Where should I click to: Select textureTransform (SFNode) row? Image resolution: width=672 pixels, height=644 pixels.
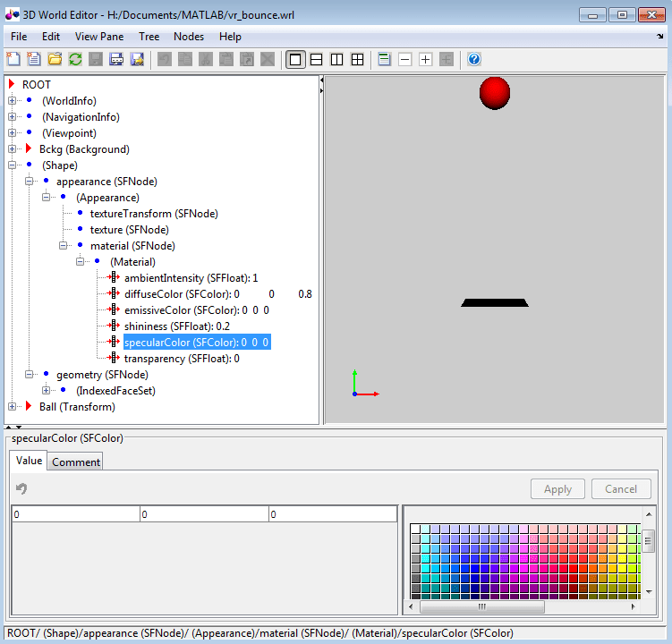pyautogui.click(x=154, y=214)
